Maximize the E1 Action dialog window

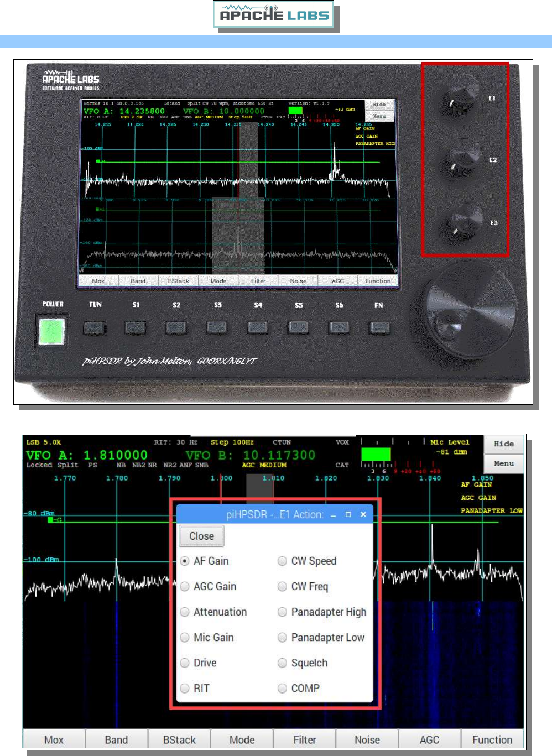click(348, 514)
